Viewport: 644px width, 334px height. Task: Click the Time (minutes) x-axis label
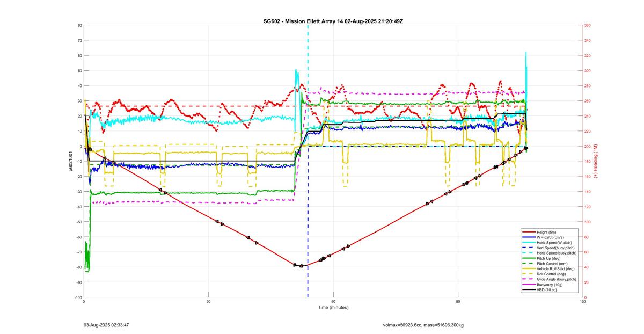pos(333,308)
